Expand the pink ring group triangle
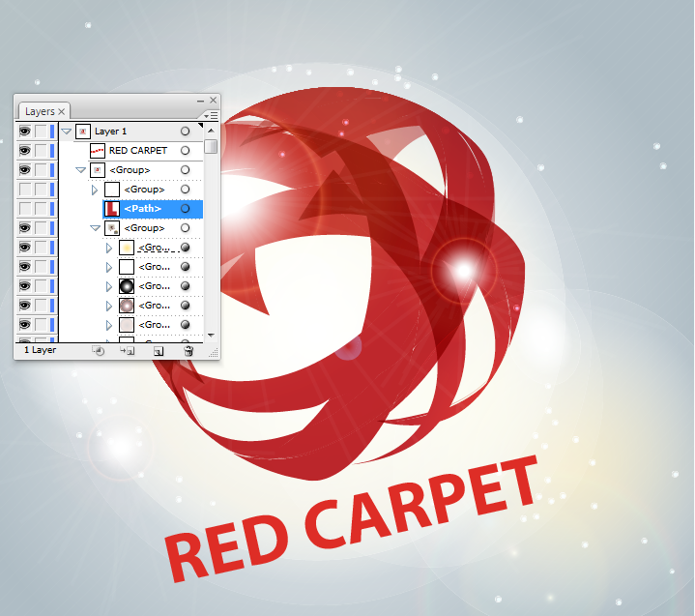The image size is (695, 616). click(x=109, y=306)
